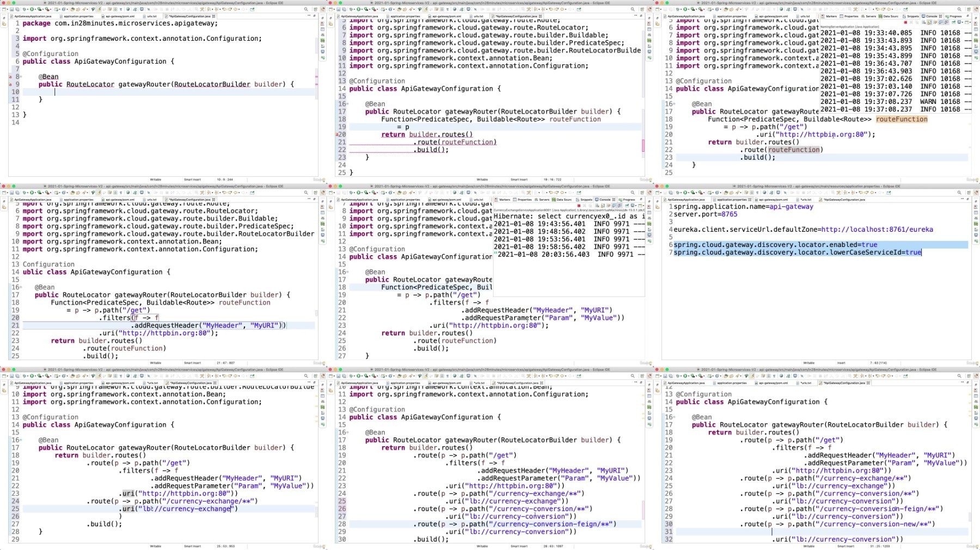Click Terminate in the NamingServerApplication console toolbar
Image resolution: width=980 pixels, height=550 pixels.
pyautogui.click(x=905, y=22)
